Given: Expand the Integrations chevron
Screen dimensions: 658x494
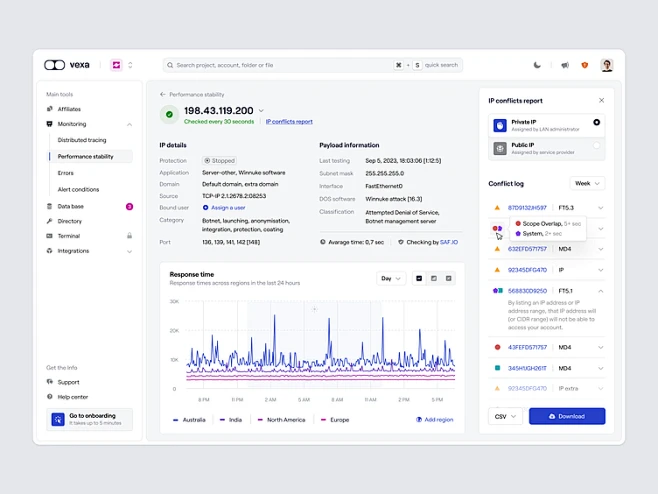Looking at the screenshot, I should [129, 251].
